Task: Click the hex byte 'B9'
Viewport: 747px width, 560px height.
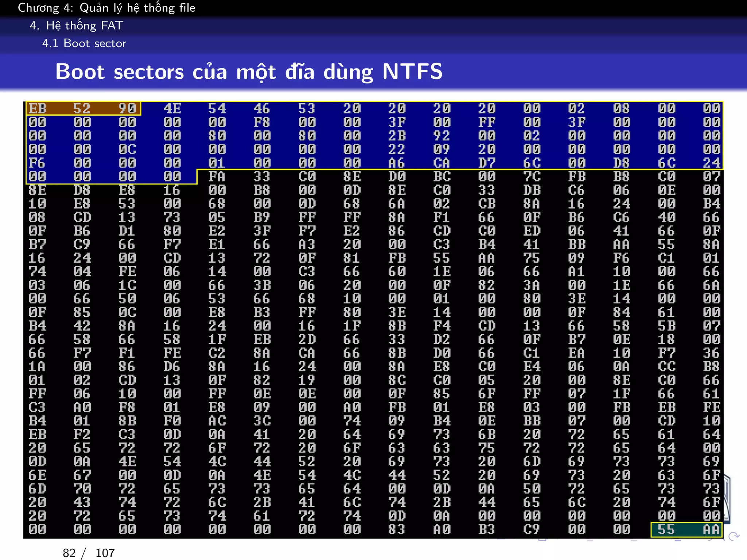Action: (x=262, y=217)
